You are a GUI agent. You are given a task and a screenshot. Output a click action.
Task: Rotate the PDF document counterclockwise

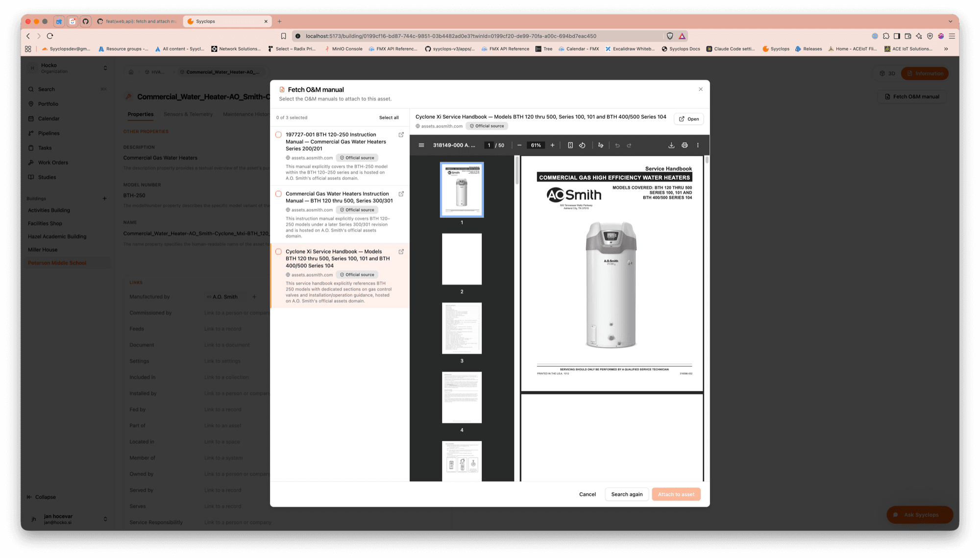[582, 146]
